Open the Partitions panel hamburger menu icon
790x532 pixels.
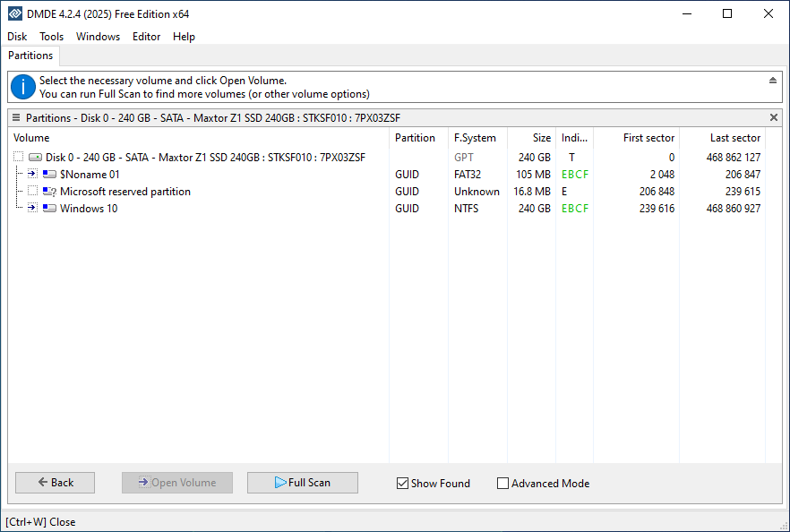coord(16,117)
